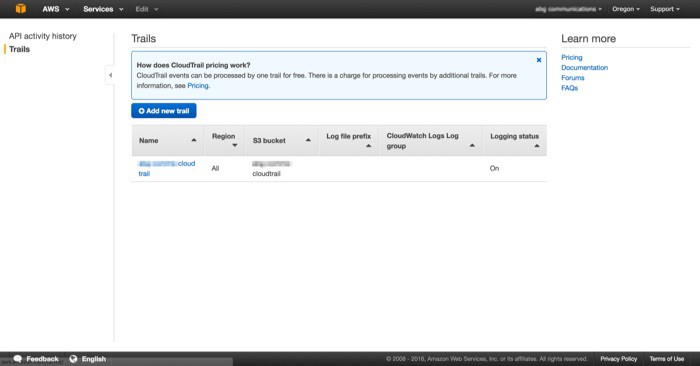Click the 'On' logging status cell

click(x=494, y=168)
